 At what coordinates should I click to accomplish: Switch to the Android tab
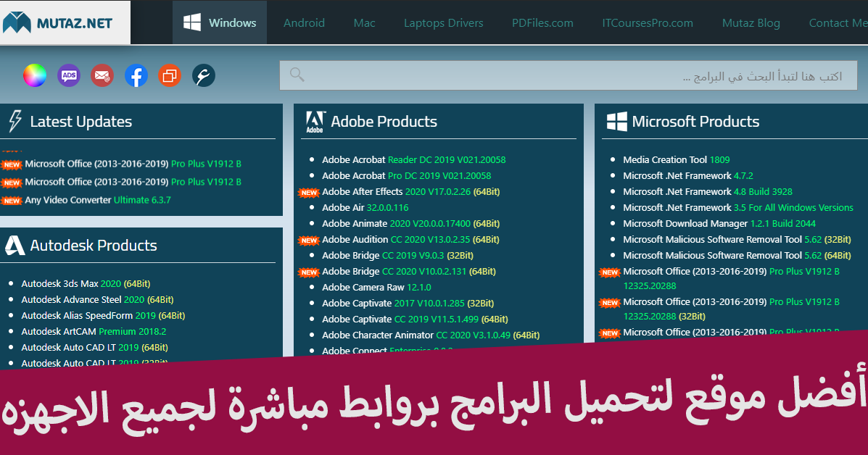coord(304,22)
